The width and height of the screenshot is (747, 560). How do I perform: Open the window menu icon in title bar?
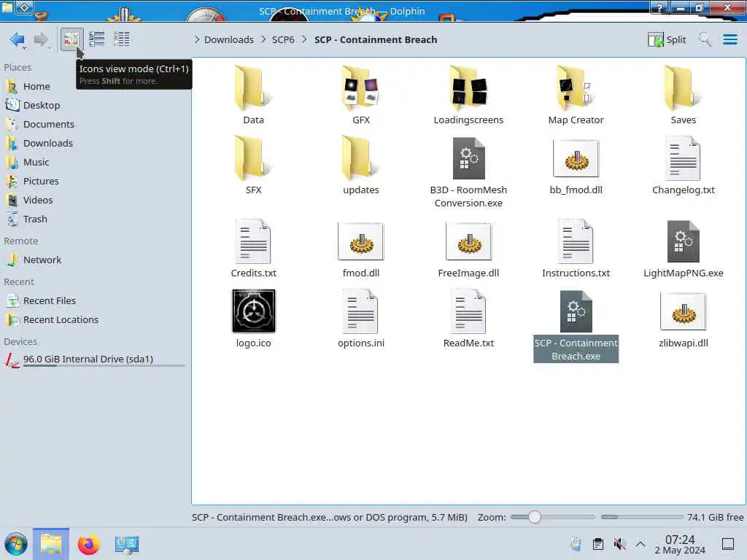24,7
